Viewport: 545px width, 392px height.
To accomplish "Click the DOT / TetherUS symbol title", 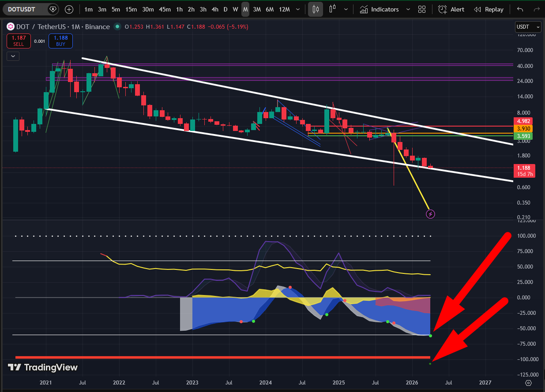I will tap(63, 27).
